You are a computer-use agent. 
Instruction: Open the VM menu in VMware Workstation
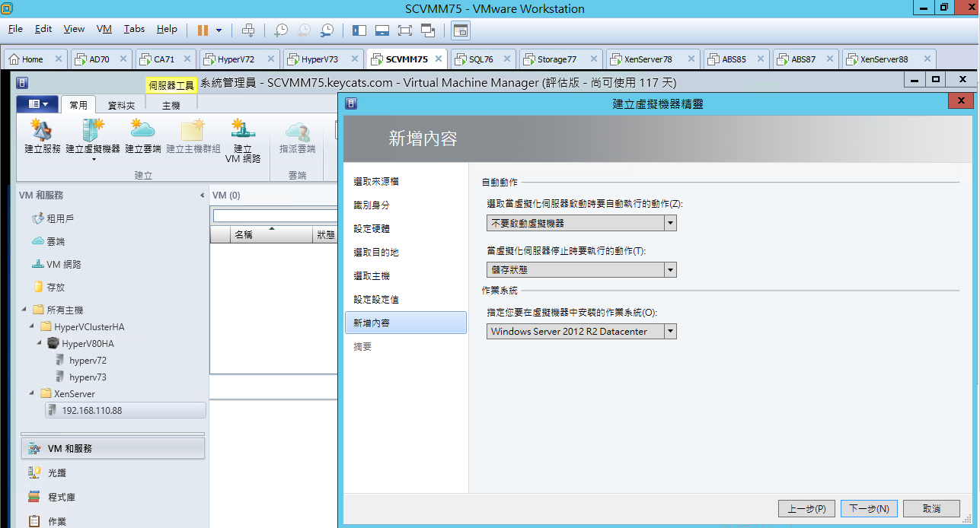104,29
